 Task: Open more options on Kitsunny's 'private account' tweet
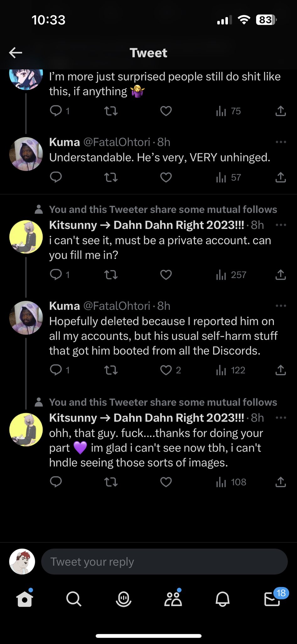click(x=281, y=225)
